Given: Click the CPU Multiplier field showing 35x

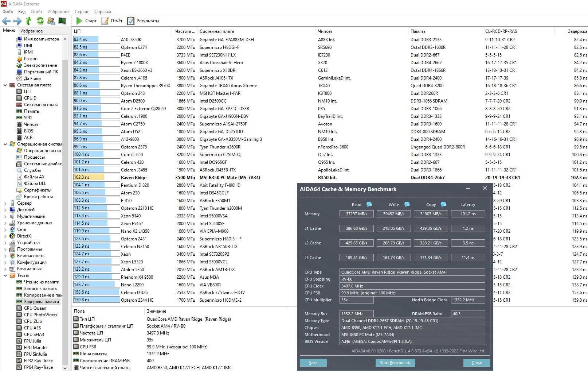Looking at the screenshot, I should (356, 300).
